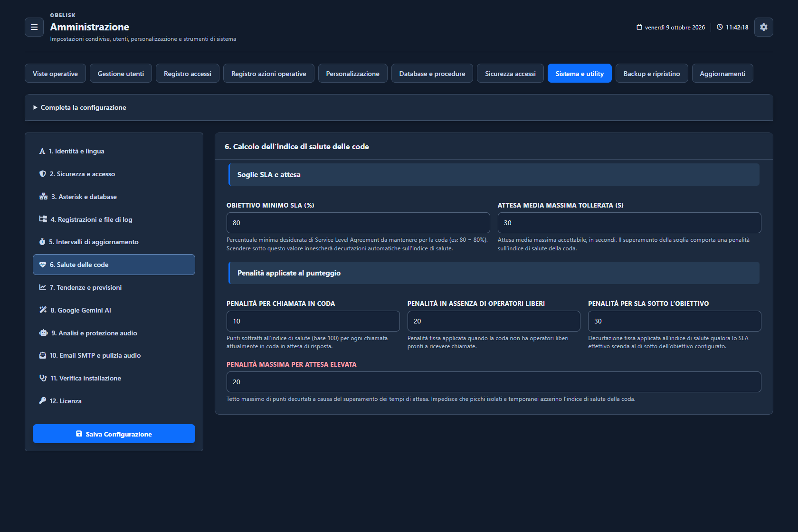Select the active Sistema e utility tab
This screenshot has width=798, height=532.
pos(579,73)
